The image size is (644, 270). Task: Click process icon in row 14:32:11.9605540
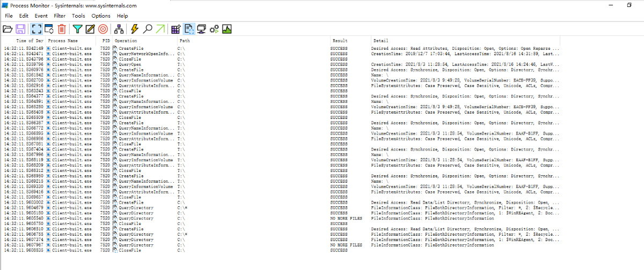click(x=48, y=219)
